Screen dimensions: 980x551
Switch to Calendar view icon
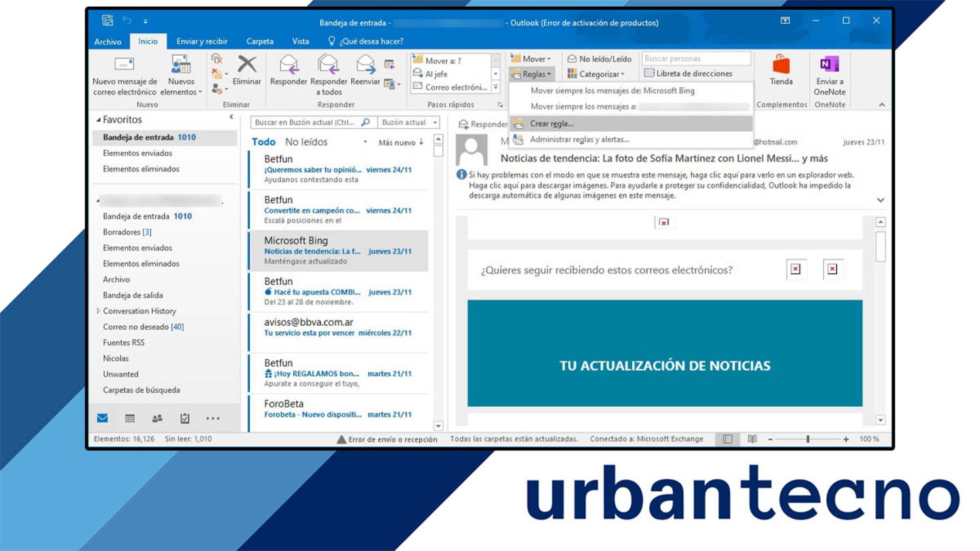[x=130, y=418]
